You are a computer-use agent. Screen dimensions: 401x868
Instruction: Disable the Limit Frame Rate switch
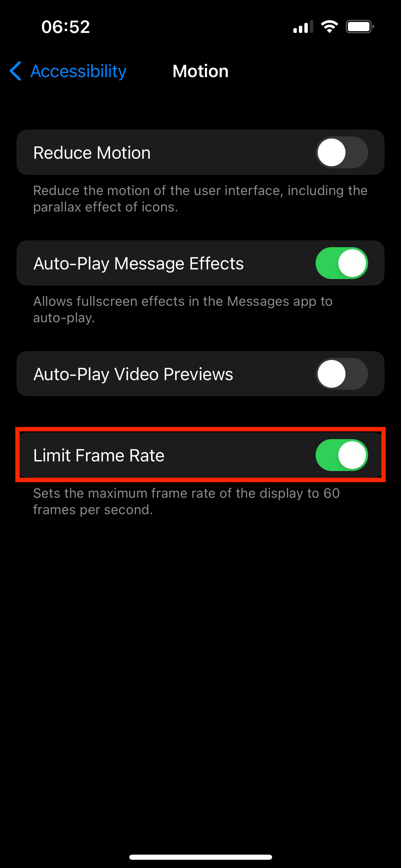[342, 455]
